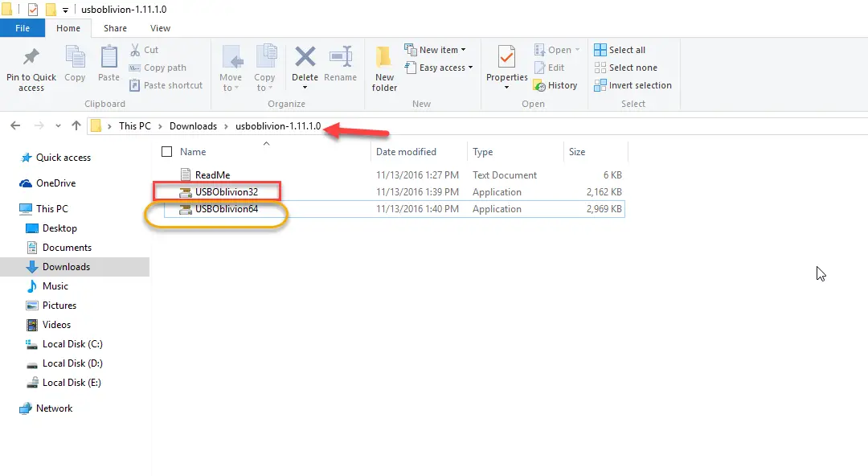The width and height of the screenshot is (868, 476).
Task: Open recent locations dropdown
Action: click(58, 125)
